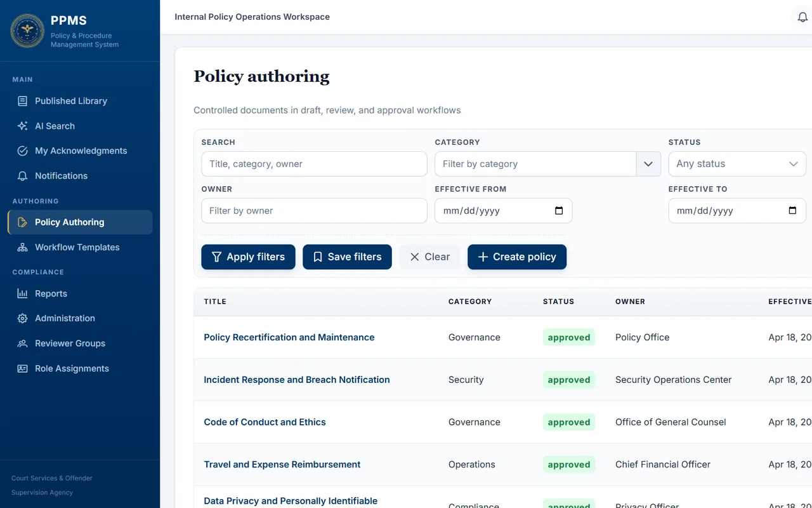The image size is (812, 508).
Task: Go to AI Search page
Action: [80, 126]
